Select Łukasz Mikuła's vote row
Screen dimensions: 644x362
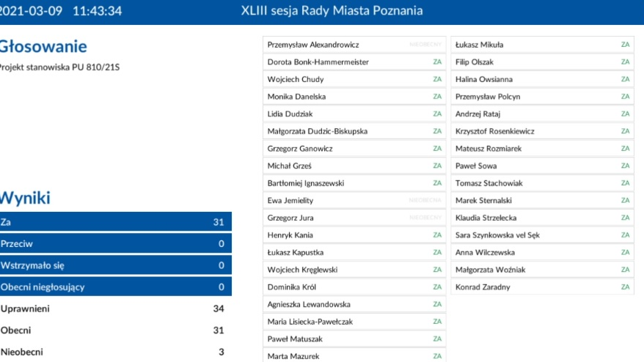point(541,45)
